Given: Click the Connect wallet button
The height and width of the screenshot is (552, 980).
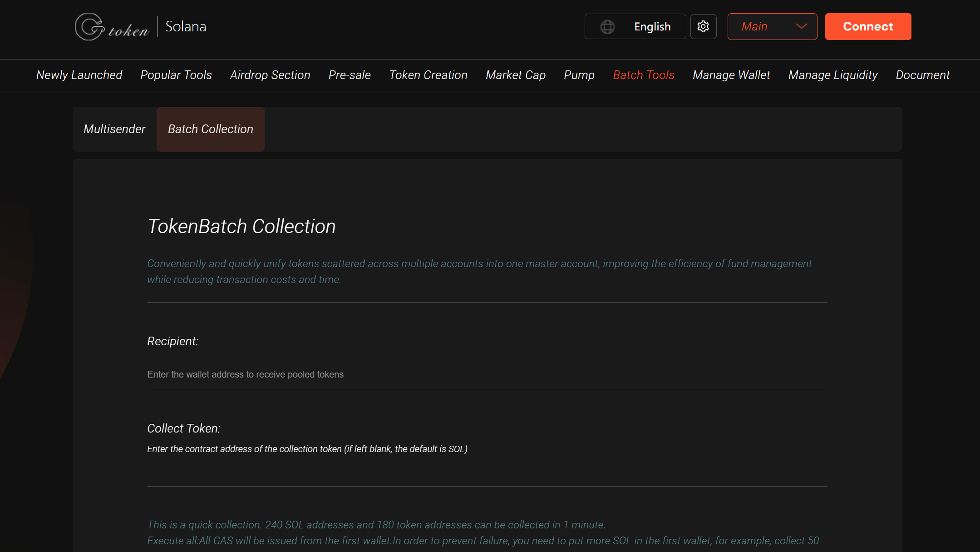Looking at the screenshot, I should click(x=867, y=26).
